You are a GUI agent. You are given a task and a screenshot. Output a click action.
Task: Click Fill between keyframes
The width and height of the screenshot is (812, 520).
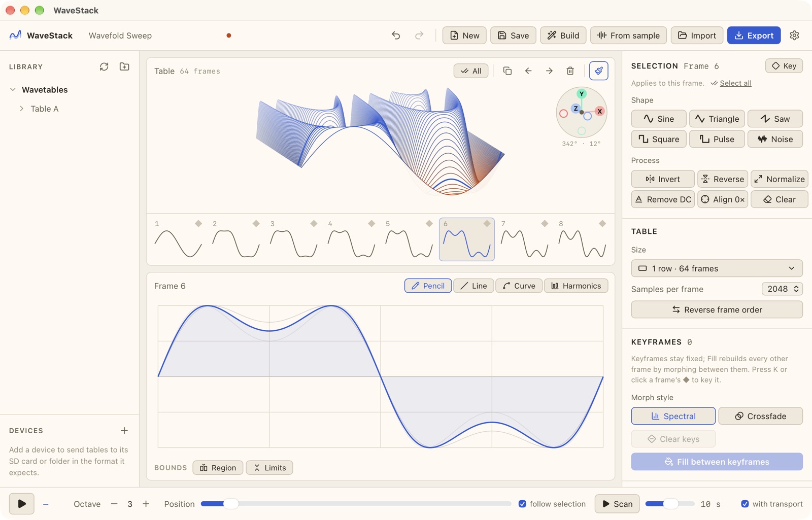717,462
